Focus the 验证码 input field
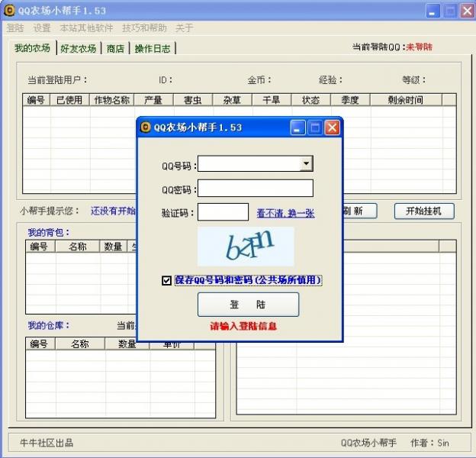 click(x=223, y=211)
